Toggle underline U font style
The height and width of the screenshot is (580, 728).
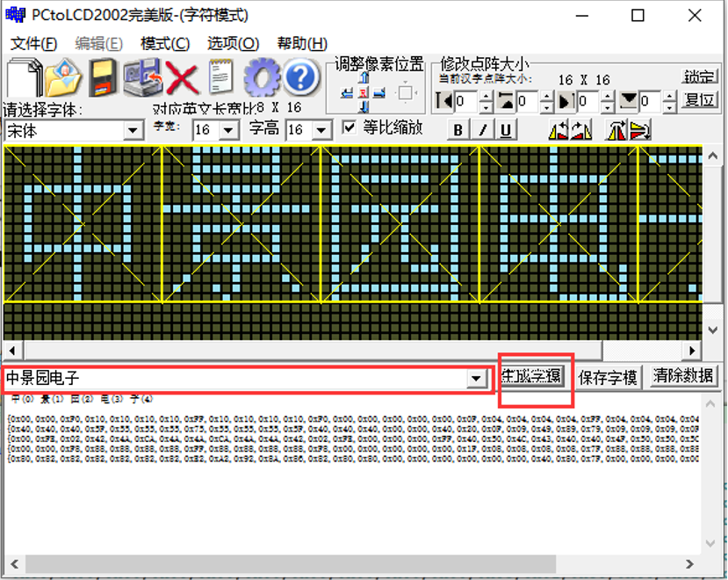point(506,130)
